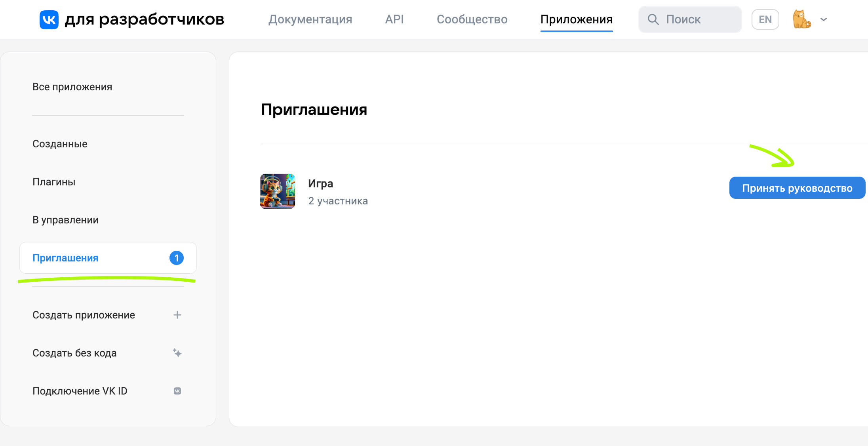Select the Приложения tab
Image resolution: width=868 pixels, height=446 pixels.
(577, 19)
